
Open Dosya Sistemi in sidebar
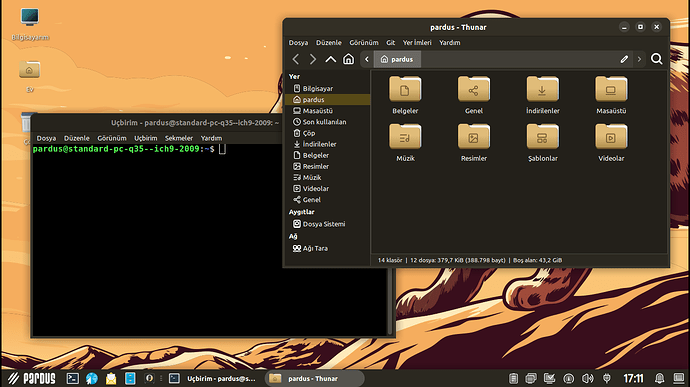[327, 224]
